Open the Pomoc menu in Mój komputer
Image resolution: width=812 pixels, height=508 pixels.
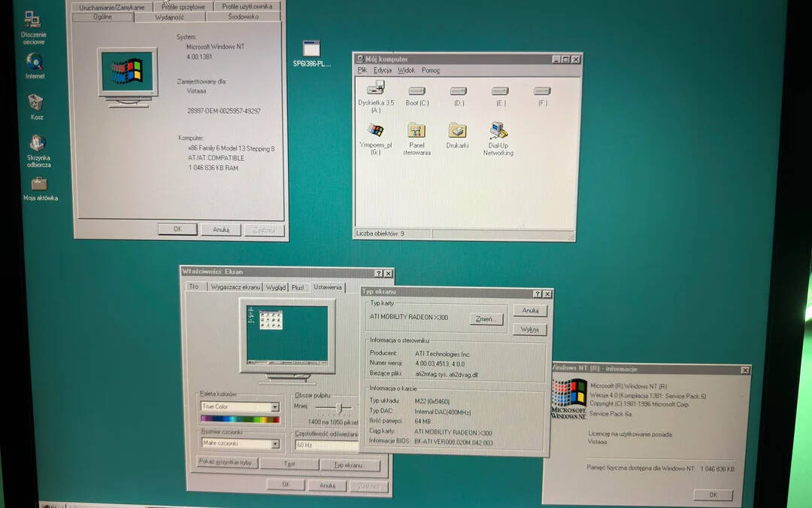tap(430, 70)
